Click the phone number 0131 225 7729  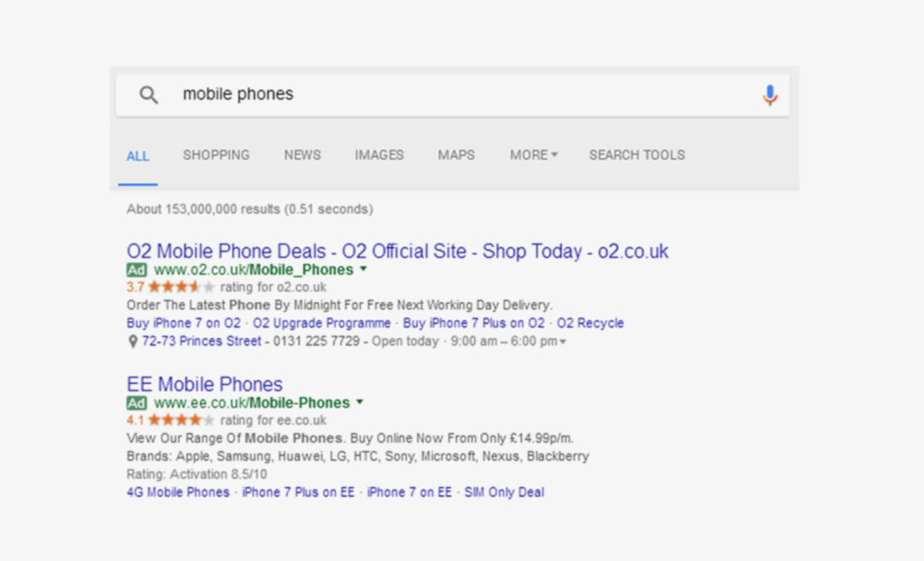click(x=317, y=342)
